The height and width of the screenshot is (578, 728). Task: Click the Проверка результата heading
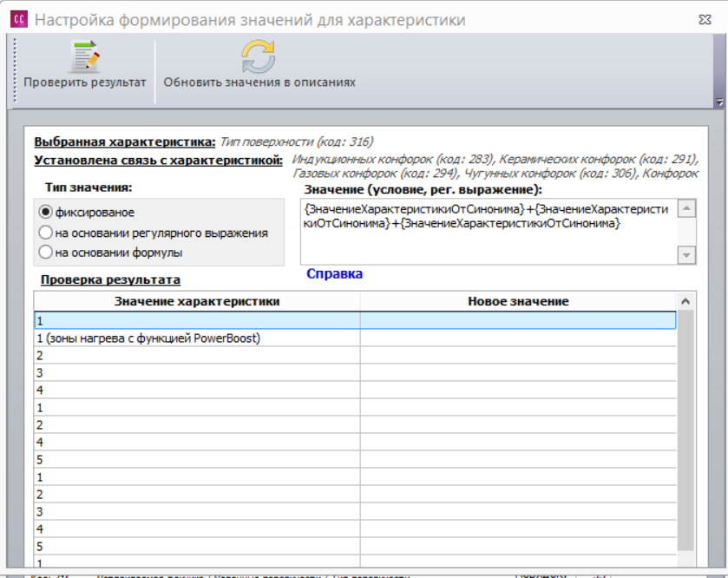click(x=110, y=280)
